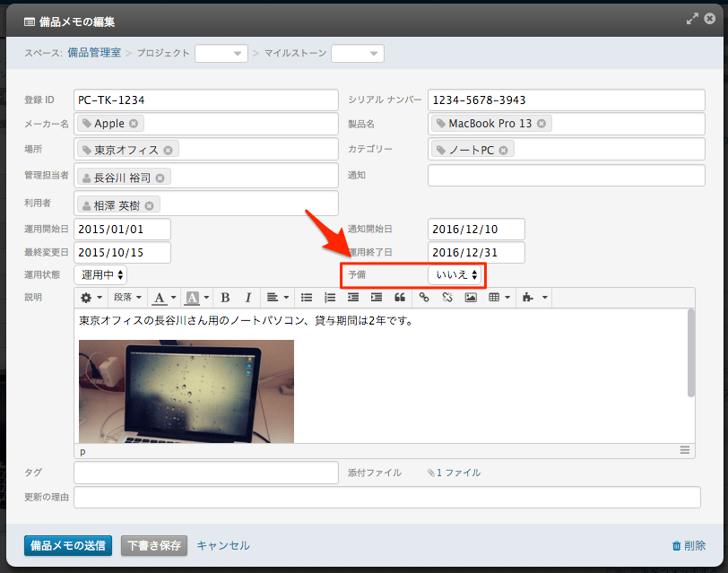Click the insert image icon

click(471, 298)
